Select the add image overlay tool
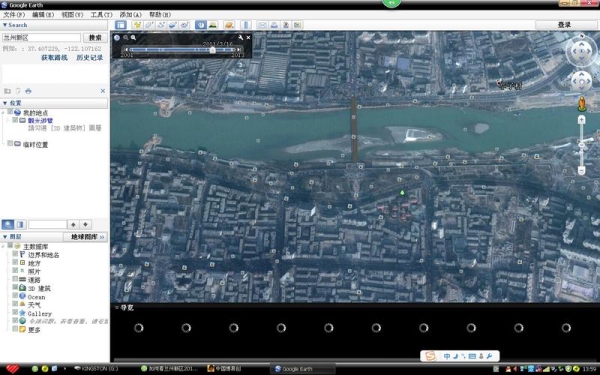Image resolution: width=600 pixels, height=375 pixels. (173, 25)
